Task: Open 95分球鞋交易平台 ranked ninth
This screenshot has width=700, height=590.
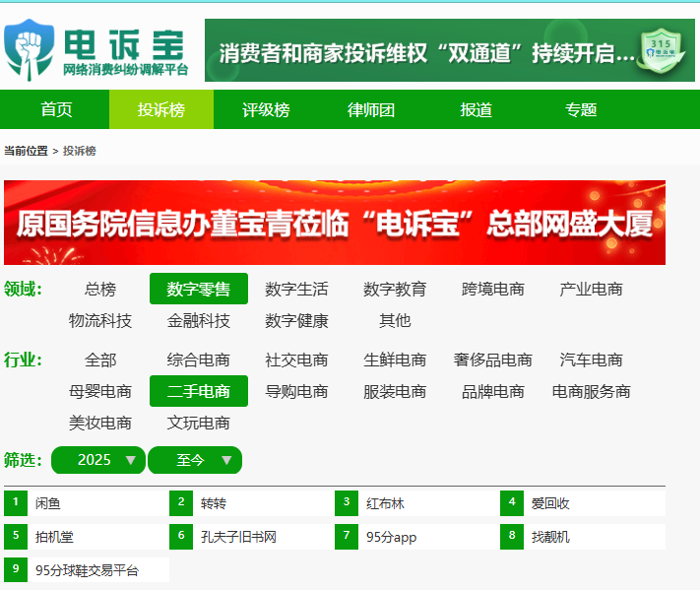Action: [x=87, y=569]
